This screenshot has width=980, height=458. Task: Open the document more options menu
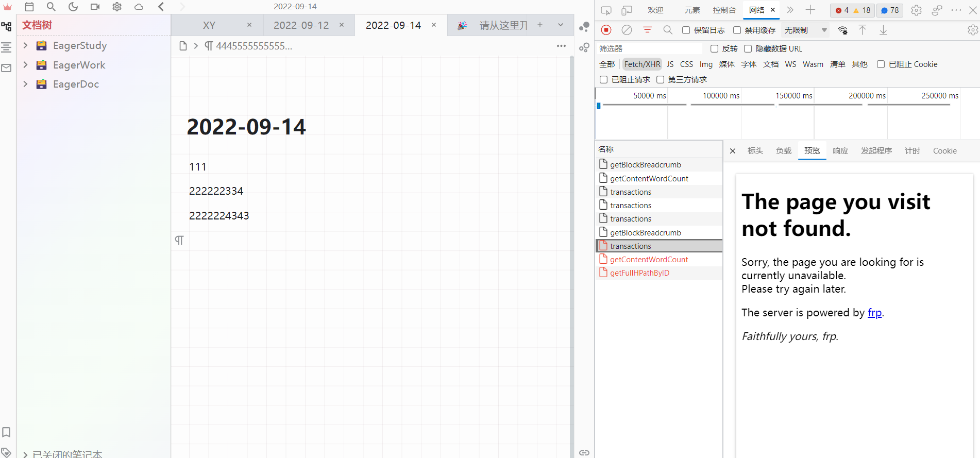pyautogui.click(x=561, y=46)
